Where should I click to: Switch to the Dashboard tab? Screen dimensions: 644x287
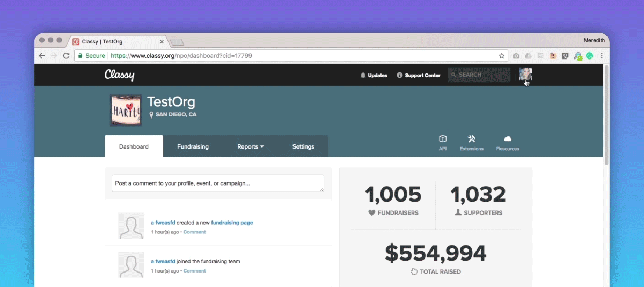[x=134, y=146]
